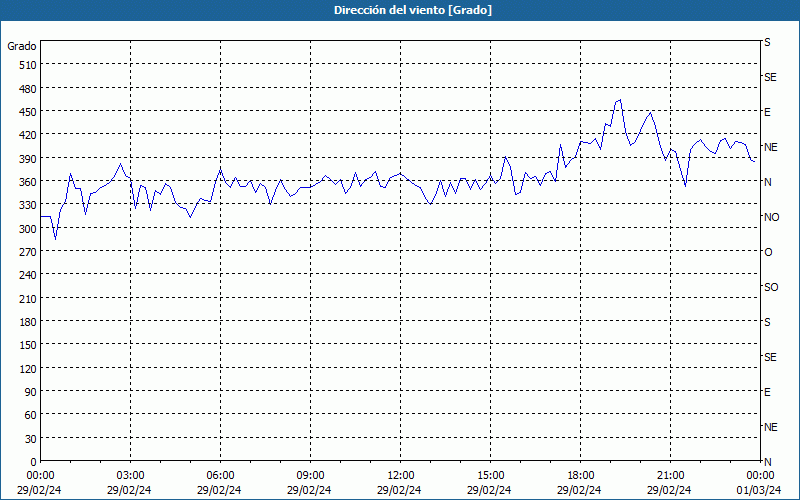This screenshot has width=800, height=500.
Task: Pick the 270 value on the left axis
Action: pos(29,252)
